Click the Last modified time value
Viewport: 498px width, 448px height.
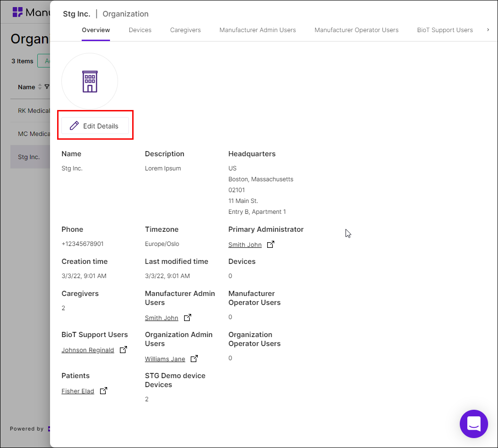(x=168, y=276)
